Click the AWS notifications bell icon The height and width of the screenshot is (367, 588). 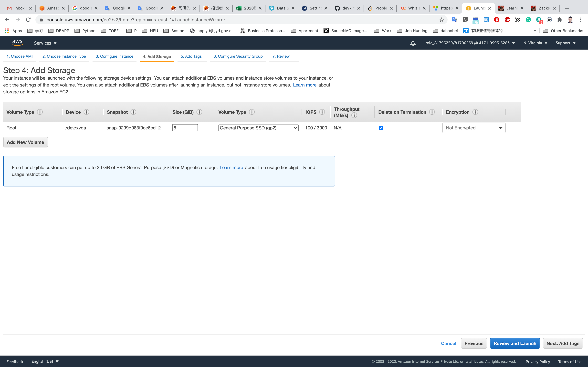click(x=413, y=43)
